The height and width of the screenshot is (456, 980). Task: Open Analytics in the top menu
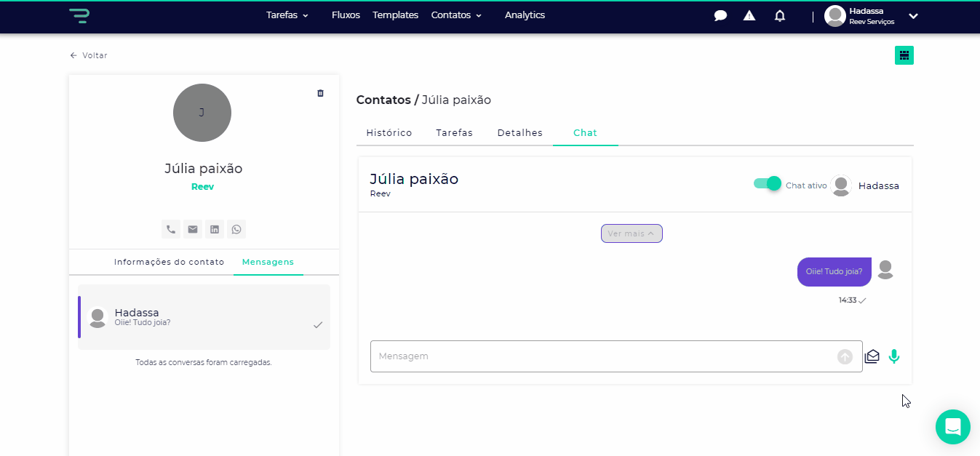pos(525,15)
